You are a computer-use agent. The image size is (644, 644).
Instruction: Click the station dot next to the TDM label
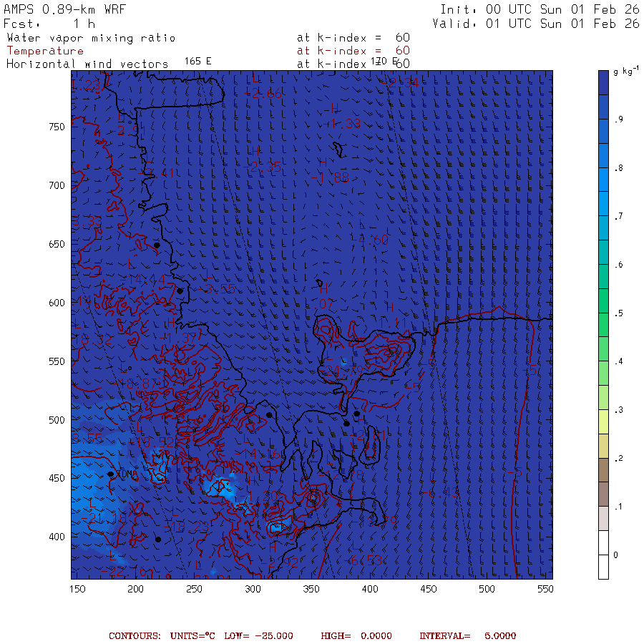point(110,474)
